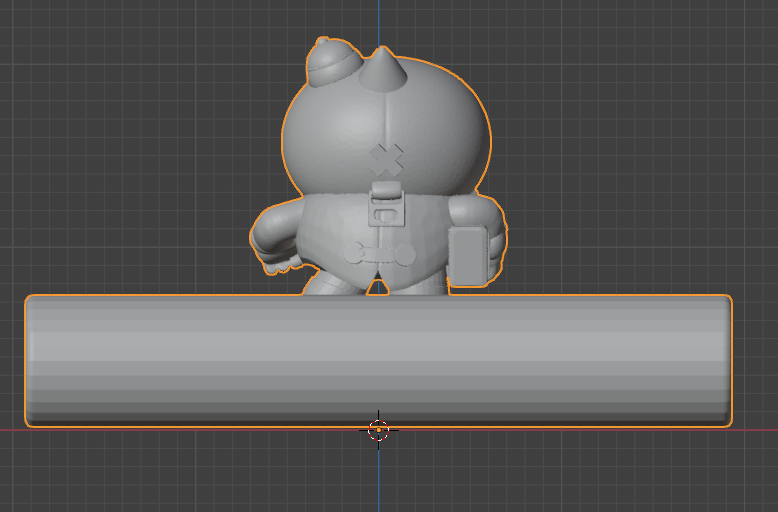Select the character's large round head
778x512 pixels.
pyautogui.click(x=330, y=130)
